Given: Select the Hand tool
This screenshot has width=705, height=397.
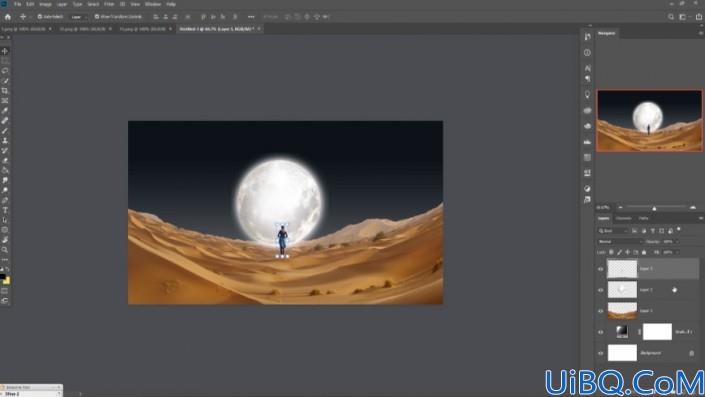Looking at the screenshot, I should 5,240.
